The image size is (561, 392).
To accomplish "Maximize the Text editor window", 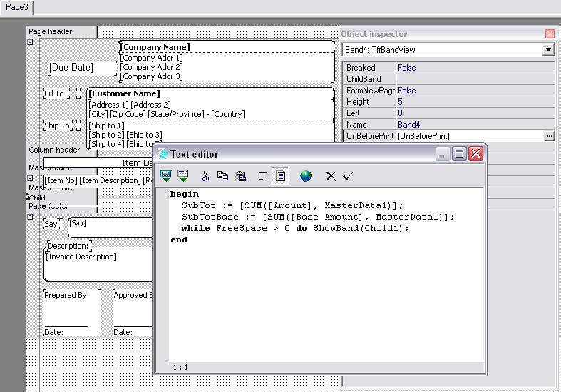I will (460, 154).
